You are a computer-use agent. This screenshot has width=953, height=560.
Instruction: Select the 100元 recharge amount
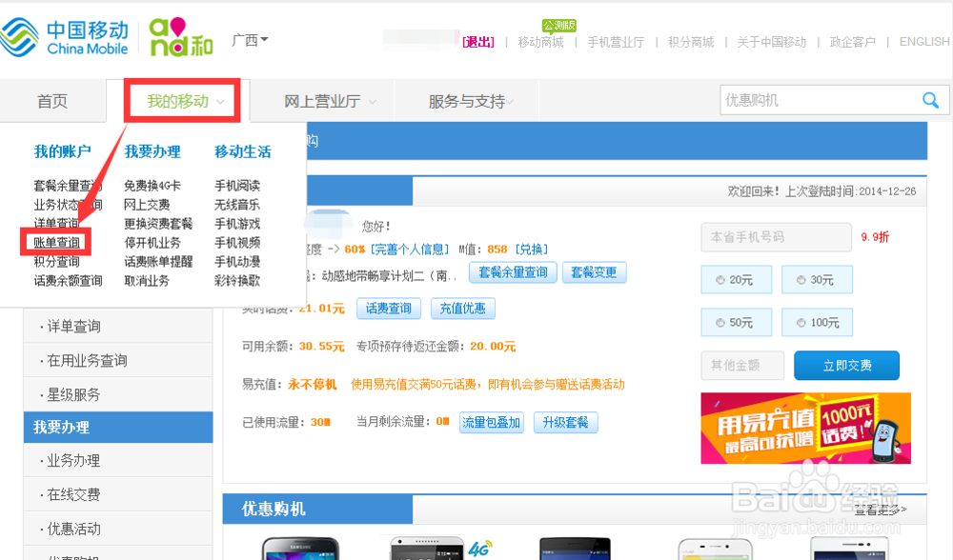click(817, 322)
